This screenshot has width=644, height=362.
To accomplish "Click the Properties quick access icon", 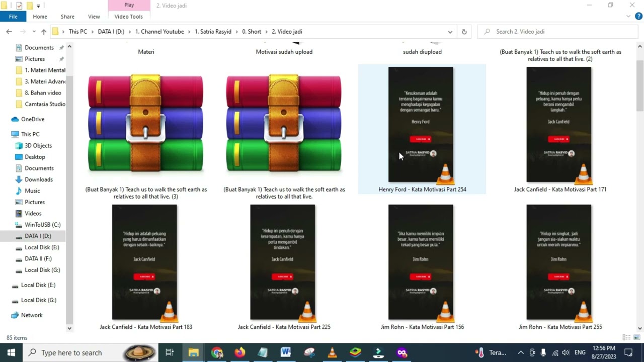I will point(19,6).
